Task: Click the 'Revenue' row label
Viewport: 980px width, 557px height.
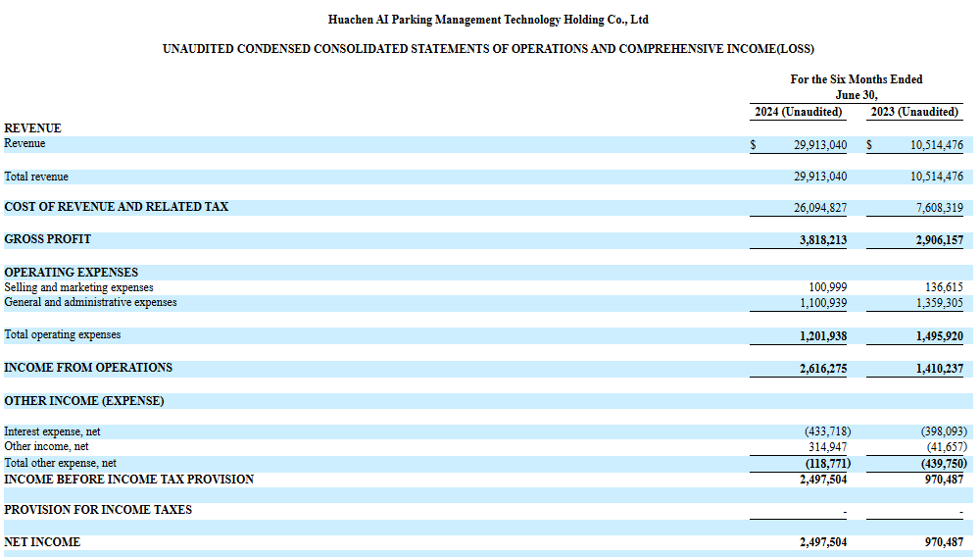Action: point(24,143)
